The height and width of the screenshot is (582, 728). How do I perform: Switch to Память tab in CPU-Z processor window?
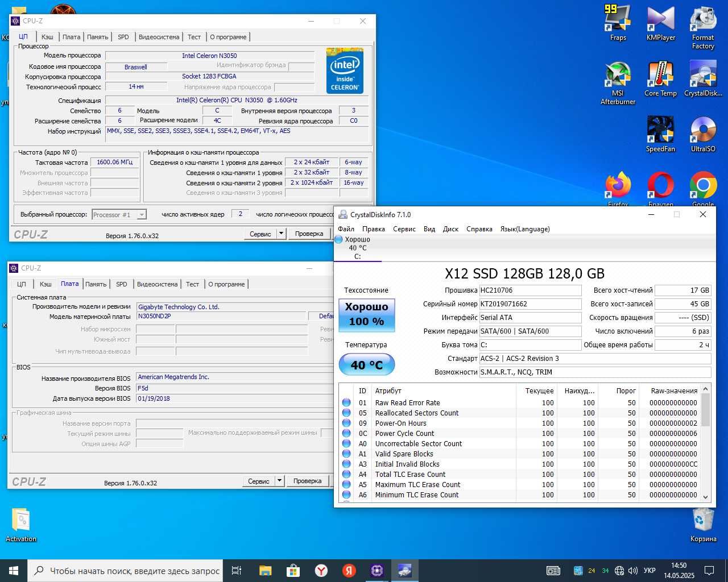98,37
